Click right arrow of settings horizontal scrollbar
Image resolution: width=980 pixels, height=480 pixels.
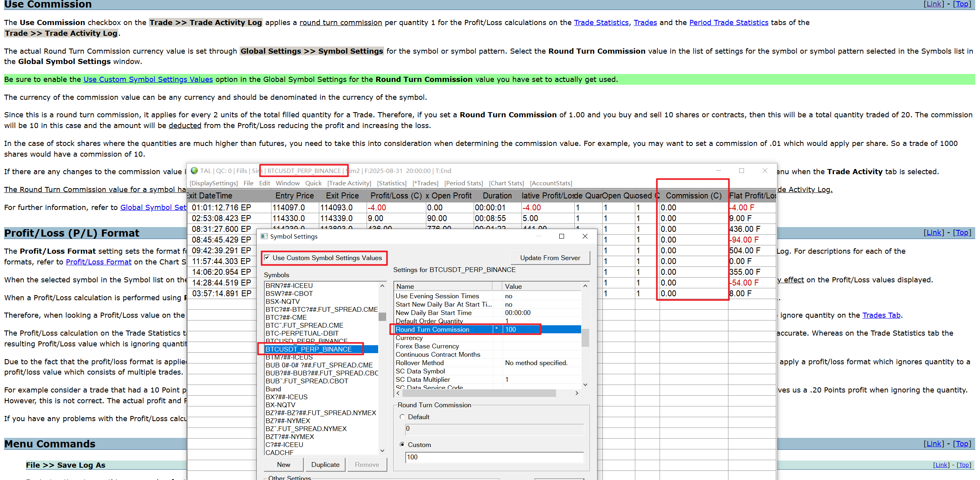[577, 393]
